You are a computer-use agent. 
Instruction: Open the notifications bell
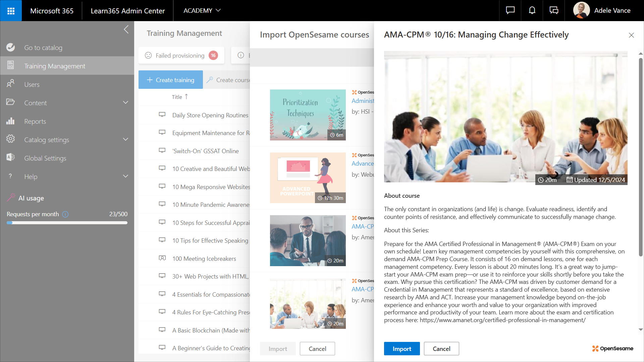coord(532,10)
